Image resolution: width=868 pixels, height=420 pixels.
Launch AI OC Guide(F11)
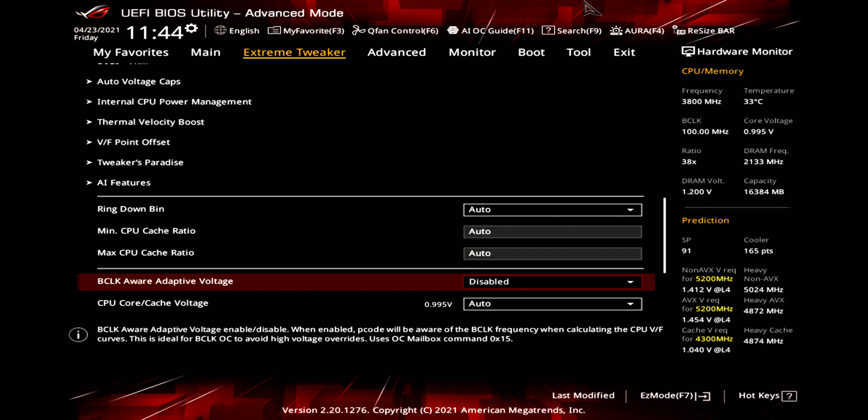[490, 30]
